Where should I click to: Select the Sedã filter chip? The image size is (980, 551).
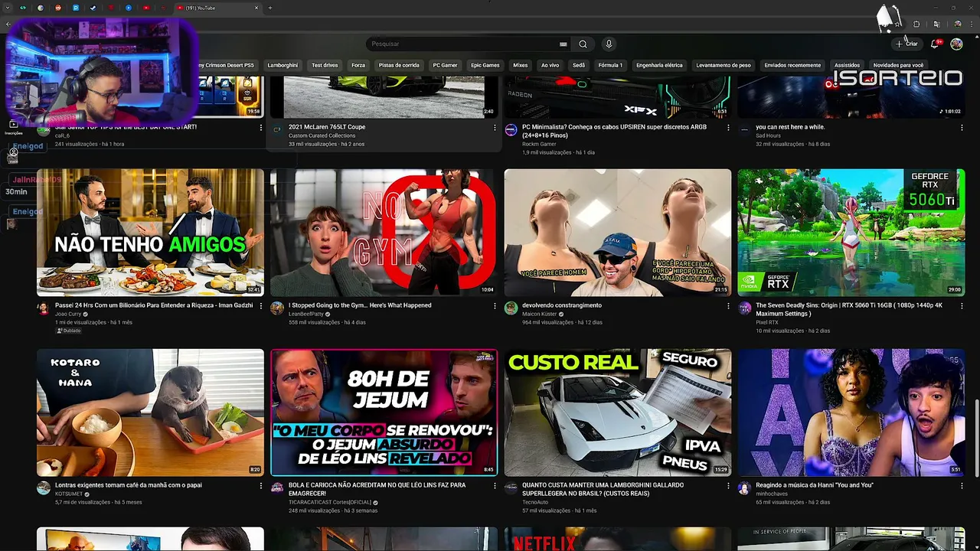(579, 65)
